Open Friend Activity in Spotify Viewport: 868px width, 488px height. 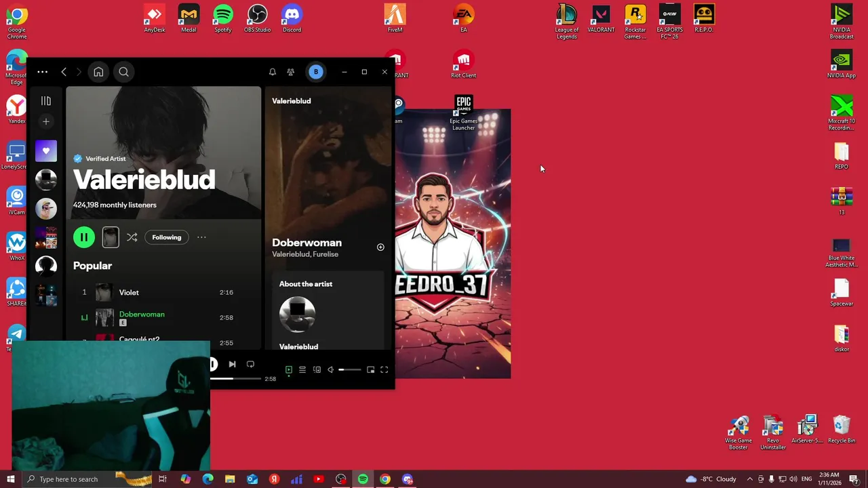(x=291, y=72)
